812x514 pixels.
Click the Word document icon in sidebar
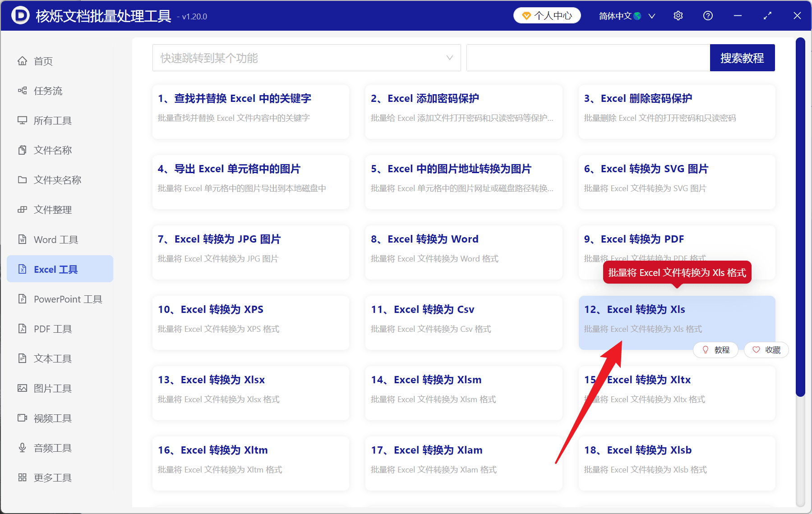(22, 239)
